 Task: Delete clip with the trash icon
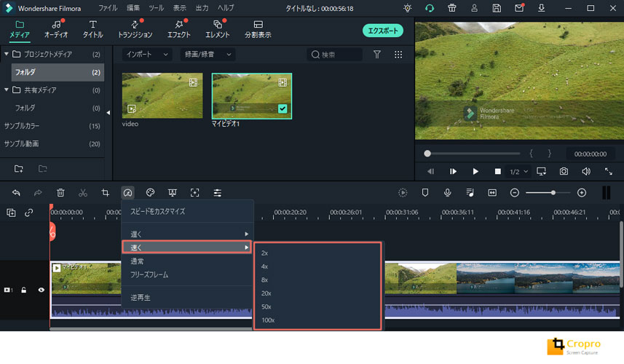coord(60,193)
